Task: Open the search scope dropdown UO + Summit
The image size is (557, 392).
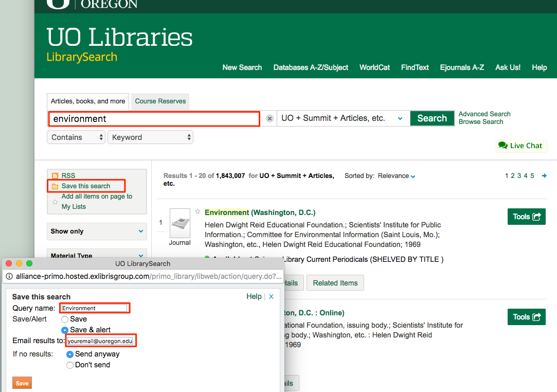Action: [x=343, y=118]
